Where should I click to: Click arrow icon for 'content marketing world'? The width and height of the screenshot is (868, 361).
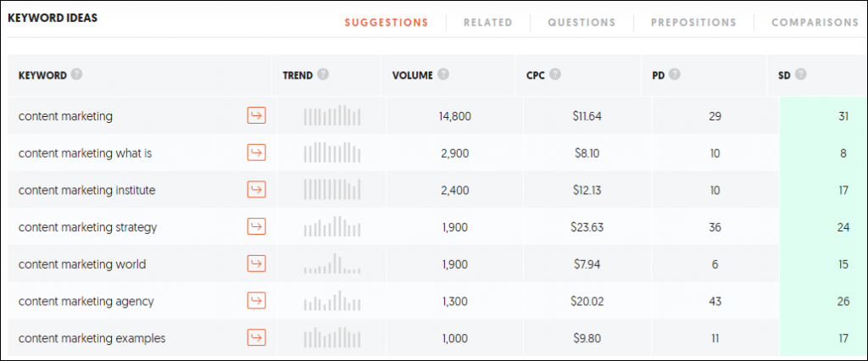tap(256, 264)
